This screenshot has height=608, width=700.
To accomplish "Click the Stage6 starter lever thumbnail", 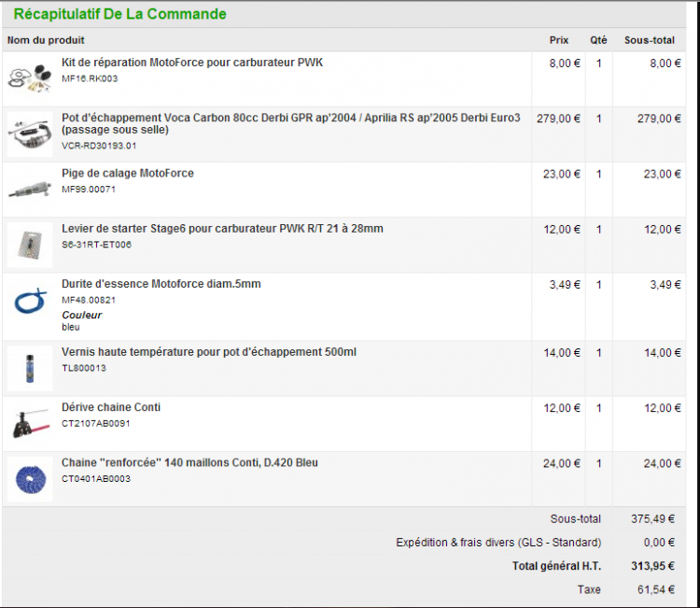I will [x=30, y=245].
